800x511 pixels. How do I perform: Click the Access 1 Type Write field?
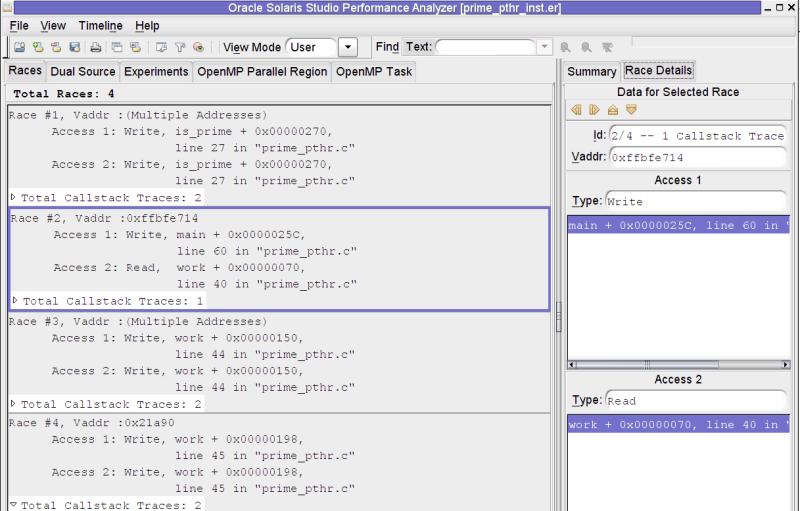tap(696, 201)
